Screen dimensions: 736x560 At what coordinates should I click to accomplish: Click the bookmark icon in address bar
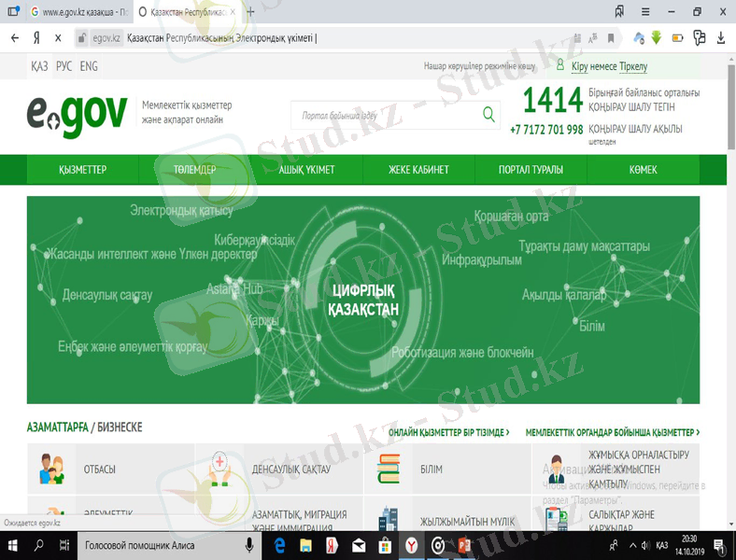pyautogui.click(x=611, y=38)
